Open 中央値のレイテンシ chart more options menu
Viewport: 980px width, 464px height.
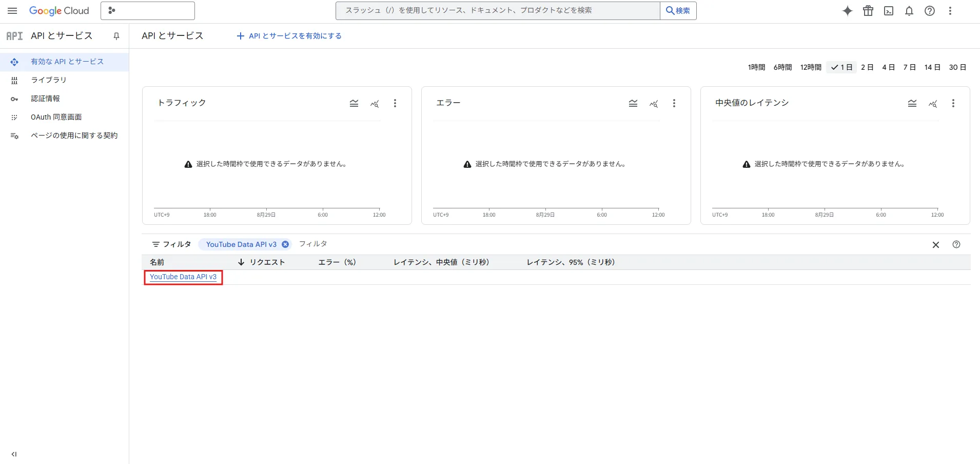(953, 104)
